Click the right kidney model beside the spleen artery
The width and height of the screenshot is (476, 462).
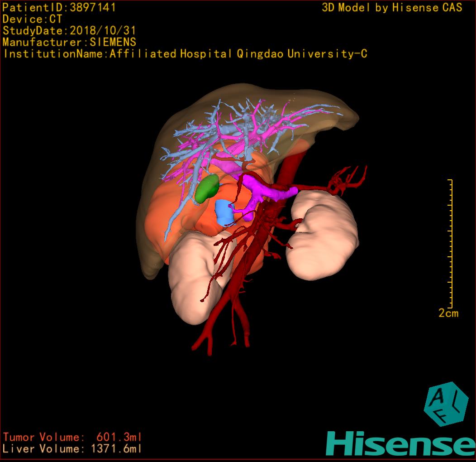pyautogui.click(x=324, y=236)
